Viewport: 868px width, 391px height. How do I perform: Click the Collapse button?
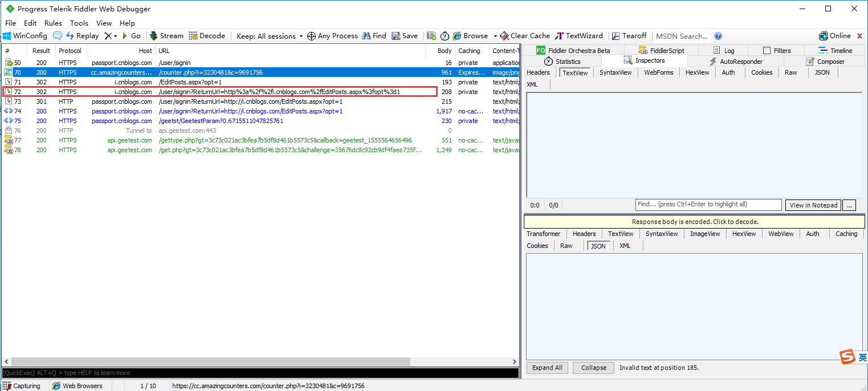coord(593,368)
